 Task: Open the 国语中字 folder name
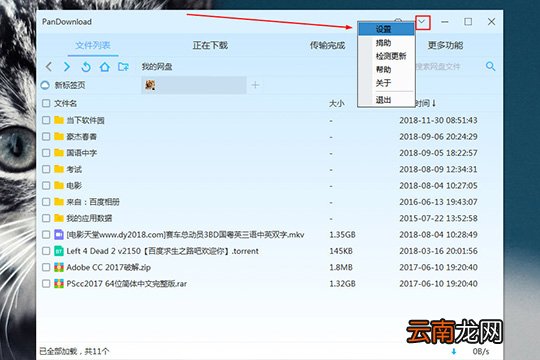tap(82, 153)
